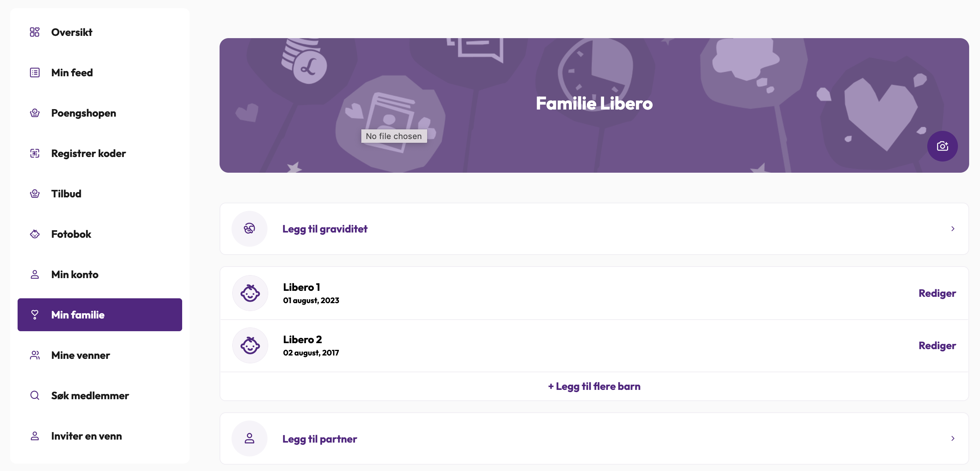
Task: Click the pregnancy icon beside Legg til graviditet
Action: pyautogui.click(x=249, y=228)
